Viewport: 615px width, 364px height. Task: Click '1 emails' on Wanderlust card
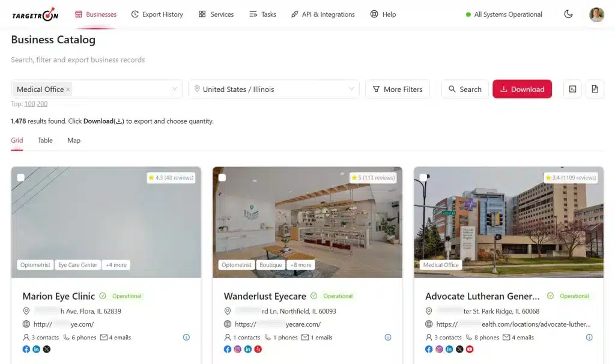click(x=317, y=338)
